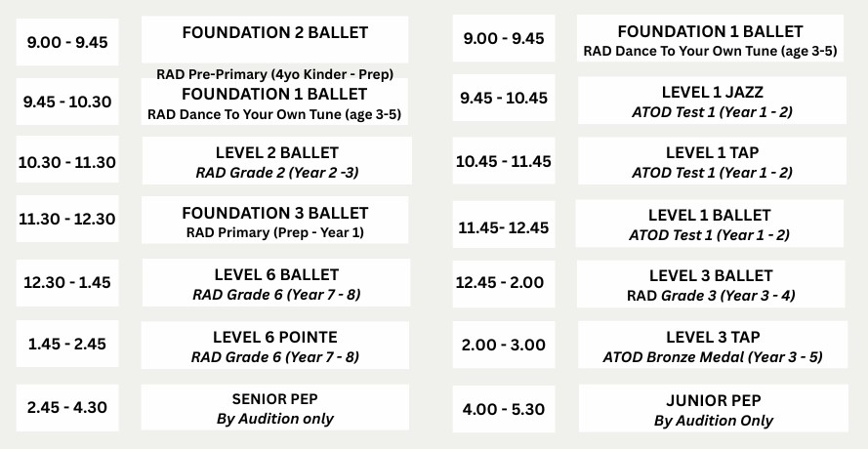Select the 9.45 - 10.45 time slot
Viewport: 868px width, 449px height.
[503, 99]
